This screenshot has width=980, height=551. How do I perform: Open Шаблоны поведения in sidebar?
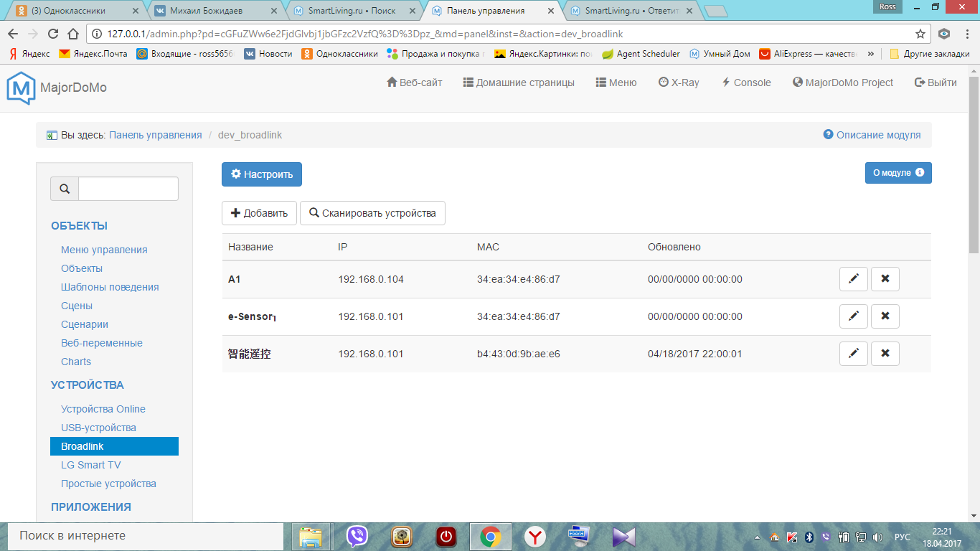[x=110, y=287]
